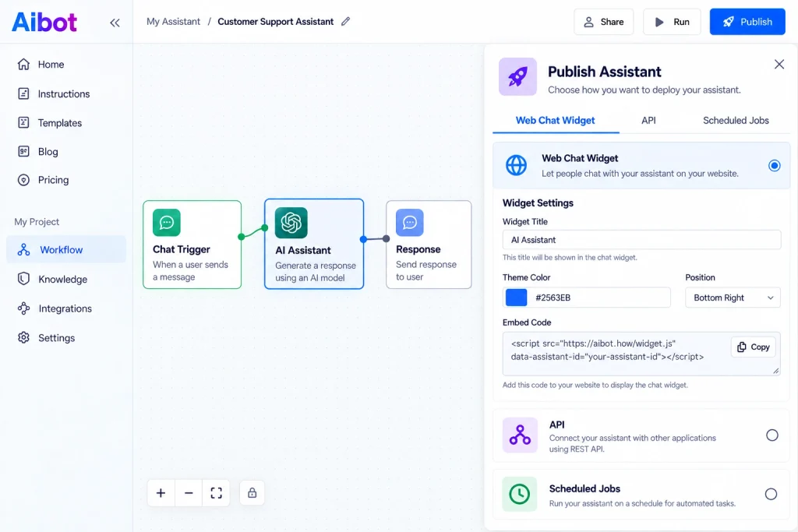The height and width of the screenshot is (532, 798).
Task: Click the globe icon for Web Chat Widget
Action: click(x=516, y=165)
